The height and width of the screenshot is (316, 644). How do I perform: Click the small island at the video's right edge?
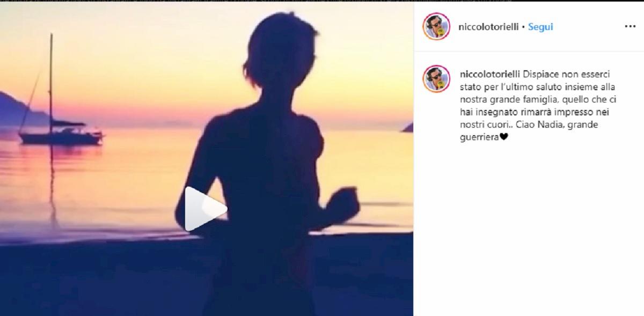(407, 128)
